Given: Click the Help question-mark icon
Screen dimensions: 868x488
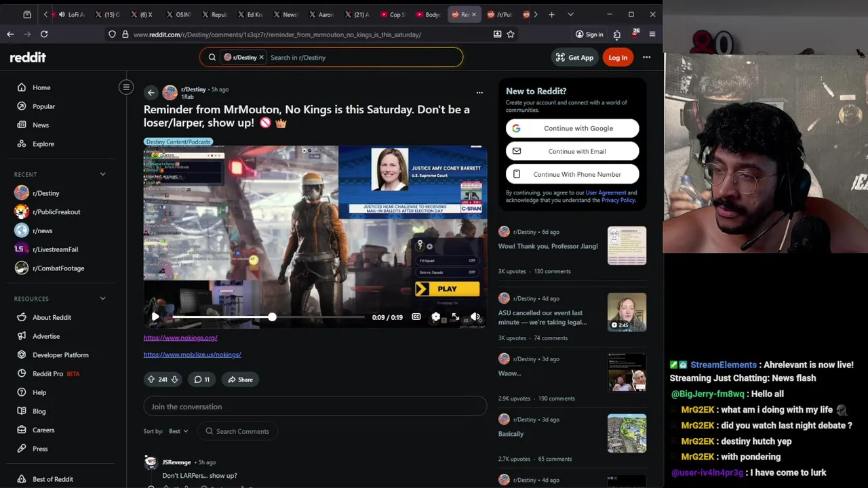Looking at the screenshot, I should pos(22,392).
